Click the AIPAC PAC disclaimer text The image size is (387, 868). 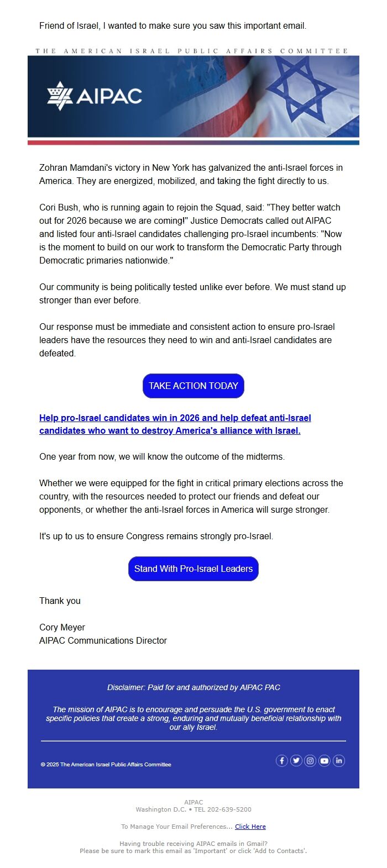tap(193, 687)
